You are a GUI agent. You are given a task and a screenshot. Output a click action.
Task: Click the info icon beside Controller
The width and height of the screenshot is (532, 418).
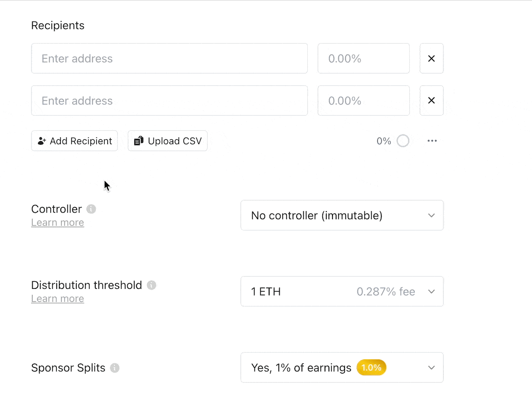point(91,209)
